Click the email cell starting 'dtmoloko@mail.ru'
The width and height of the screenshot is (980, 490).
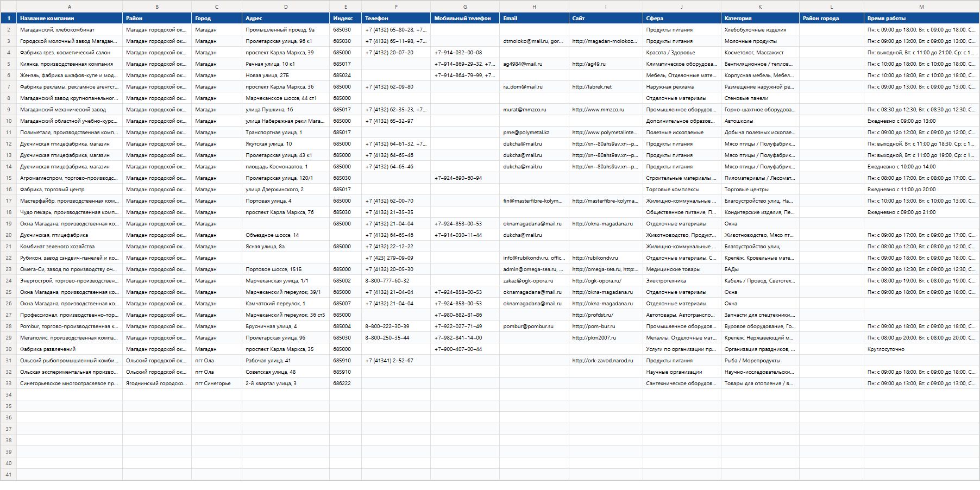pyautogui.click(x=534, y=41)
